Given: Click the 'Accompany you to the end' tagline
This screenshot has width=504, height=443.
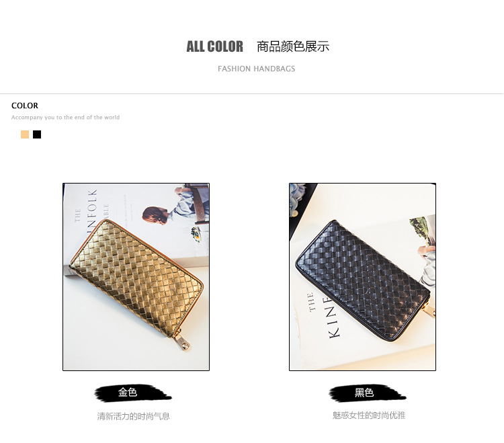Looking at the screenshot, I should [x=65, y=118].
